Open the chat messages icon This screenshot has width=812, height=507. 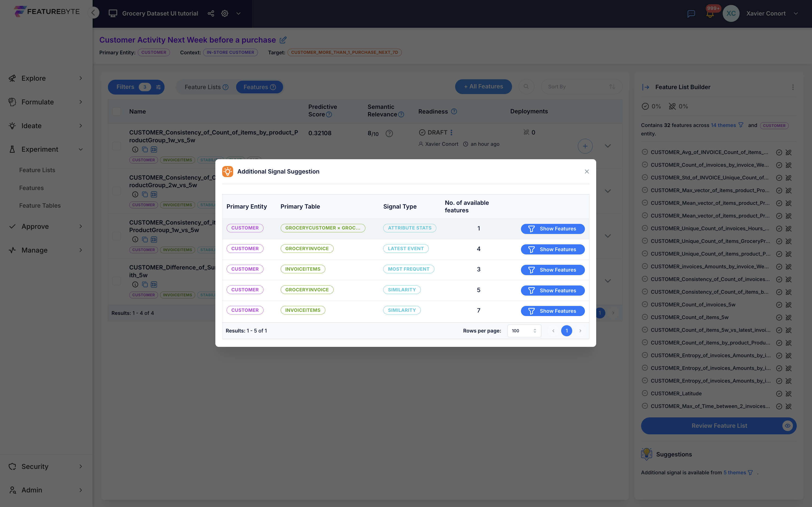click(x=691, y=14)
